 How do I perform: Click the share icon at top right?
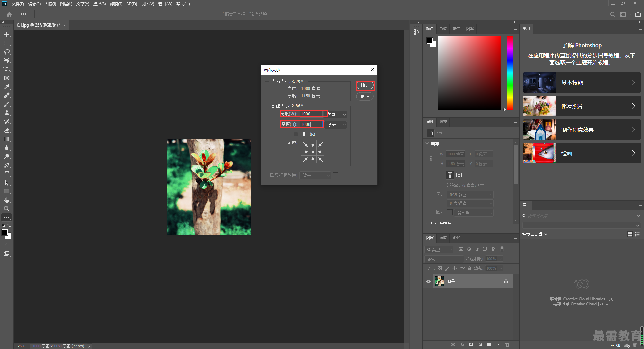tap(638, 14)
